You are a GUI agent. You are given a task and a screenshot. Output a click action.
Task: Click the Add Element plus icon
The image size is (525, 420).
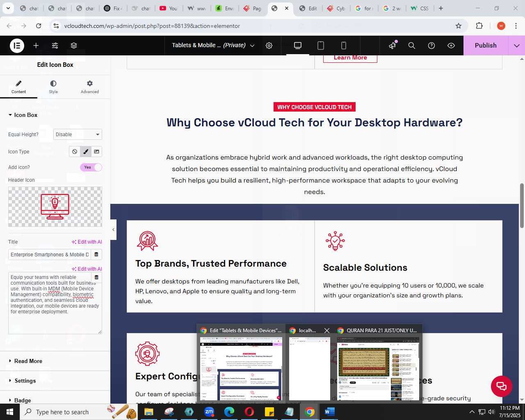(x=36, y=46)
